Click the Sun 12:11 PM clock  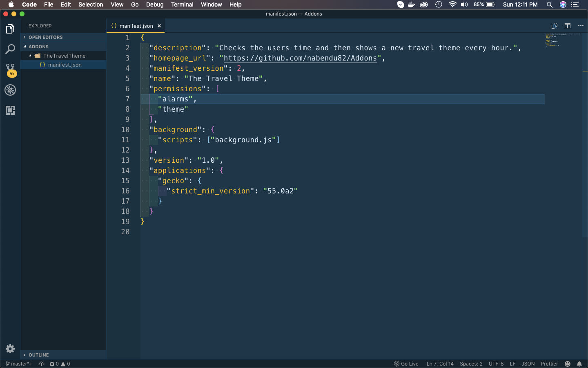520,4
